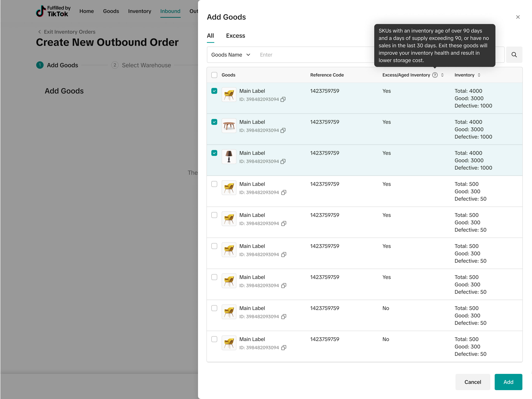Viewport: 532px width, 399px height.
Task: Switch to the Excess tab
Action: click(235, 36)
